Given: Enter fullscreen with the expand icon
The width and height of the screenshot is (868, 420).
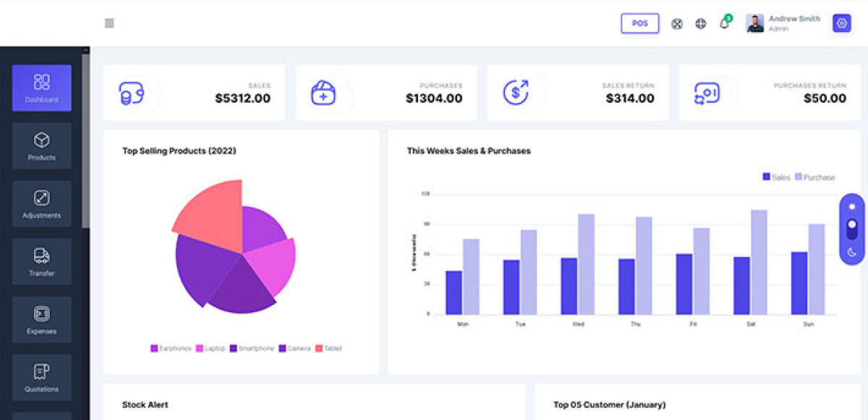Looking at the screenshot, I should 677,24.
